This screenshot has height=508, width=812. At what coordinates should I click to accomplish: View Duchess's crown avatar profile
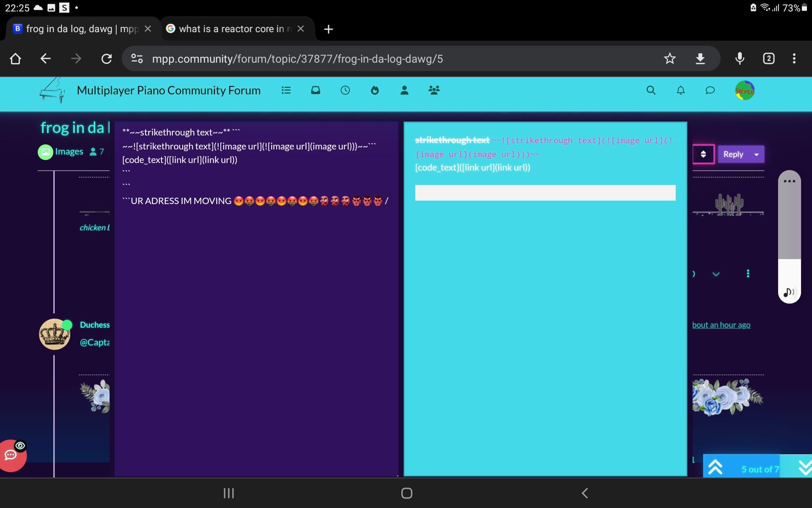(55, 334)
